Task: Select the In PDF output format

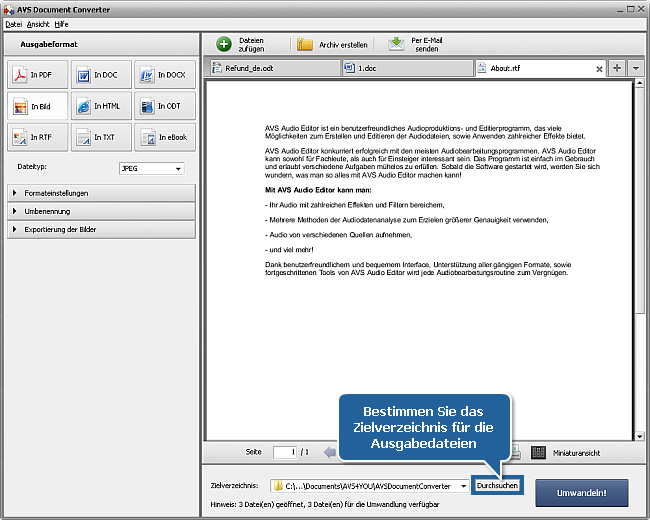Action: tap(37, 75)
